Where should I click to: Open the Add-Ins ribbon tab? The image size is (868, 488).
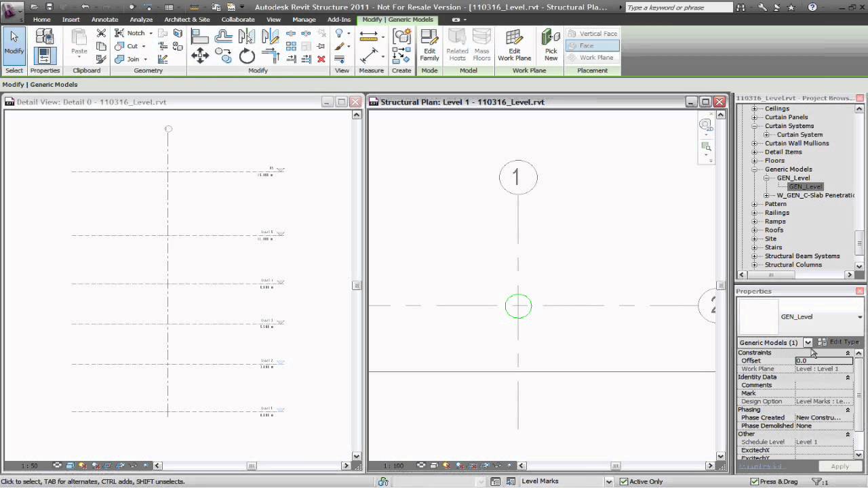(x=339, y=20)
